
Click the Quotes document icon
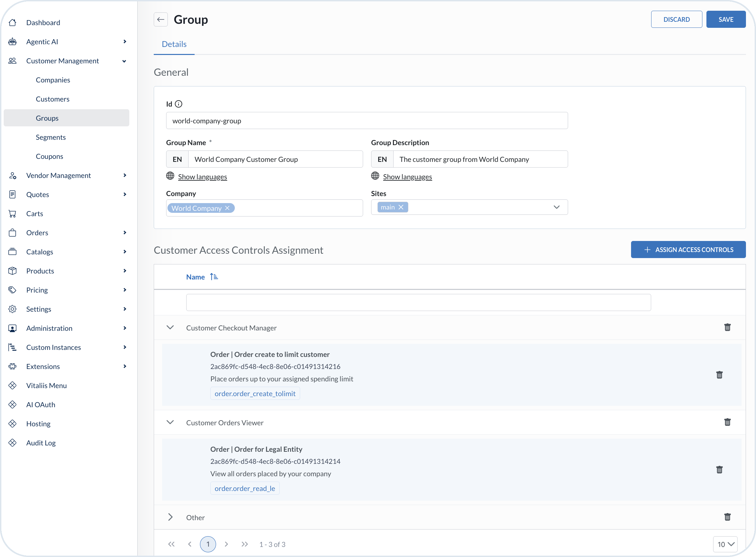click(12, 194)
